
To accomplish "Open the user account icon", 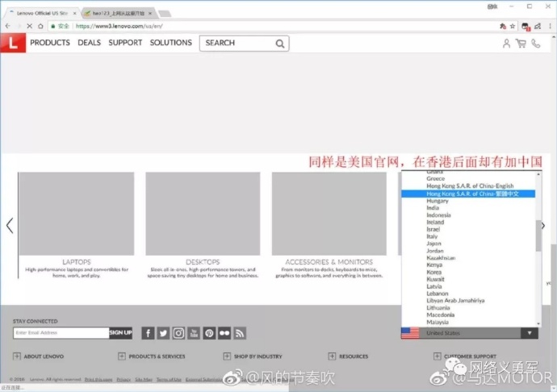I will pos(507,44).
